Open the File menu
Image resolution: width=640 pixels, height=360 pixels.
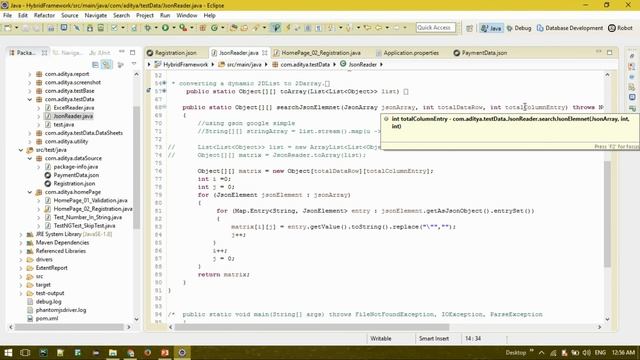click(7, 16)
